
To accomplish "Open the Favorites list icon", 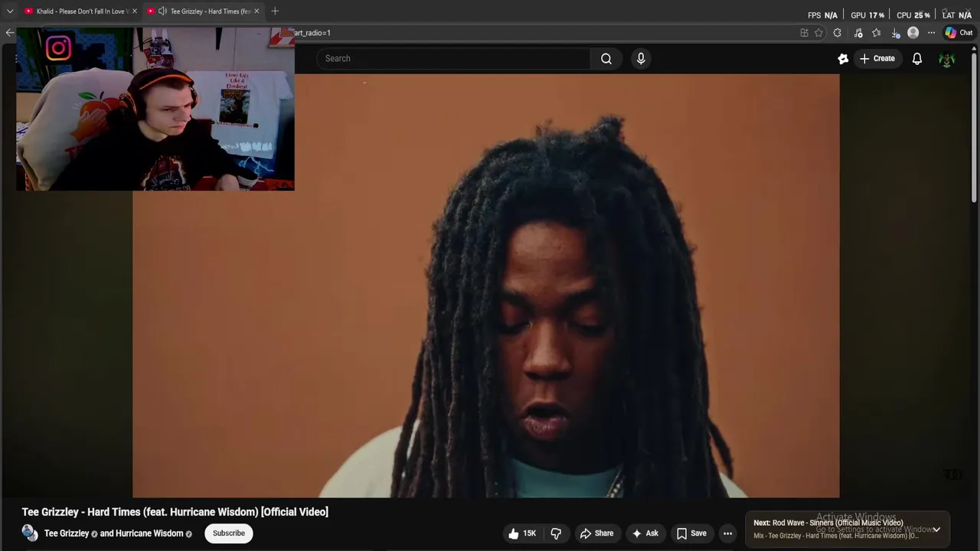I will click(x=877, y=33).
